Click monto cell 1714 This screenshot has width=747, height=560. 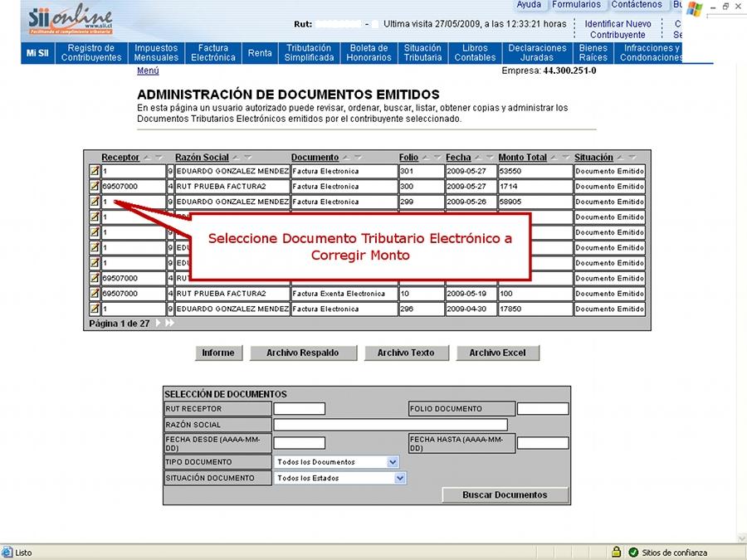535,186
